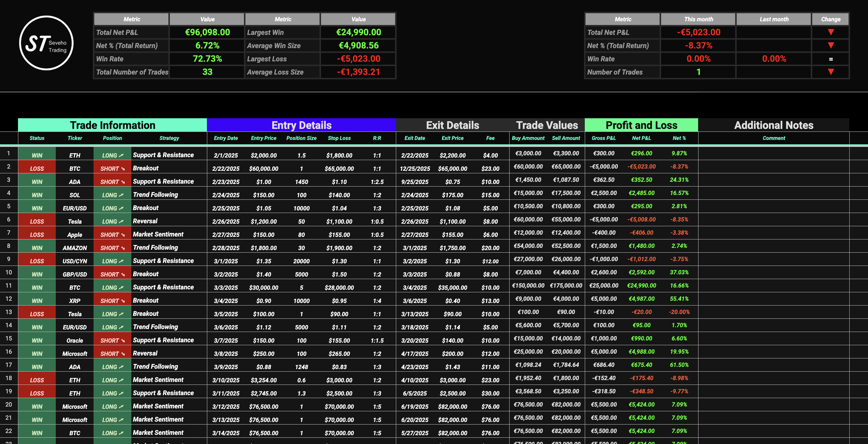The width and height of the screenshot is (868, 444).
Task: Click the equals sign in the Win Rate change column
Action: [x=830, y=59]
